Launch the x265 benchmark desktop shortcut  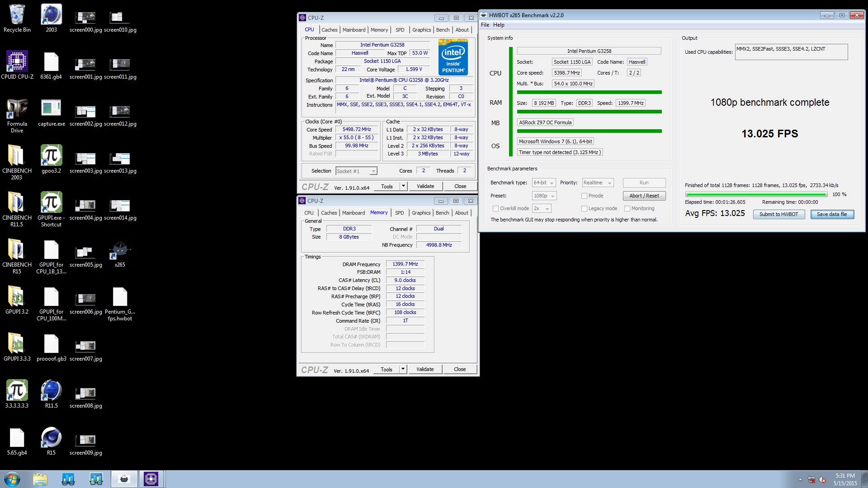(120, 253)
